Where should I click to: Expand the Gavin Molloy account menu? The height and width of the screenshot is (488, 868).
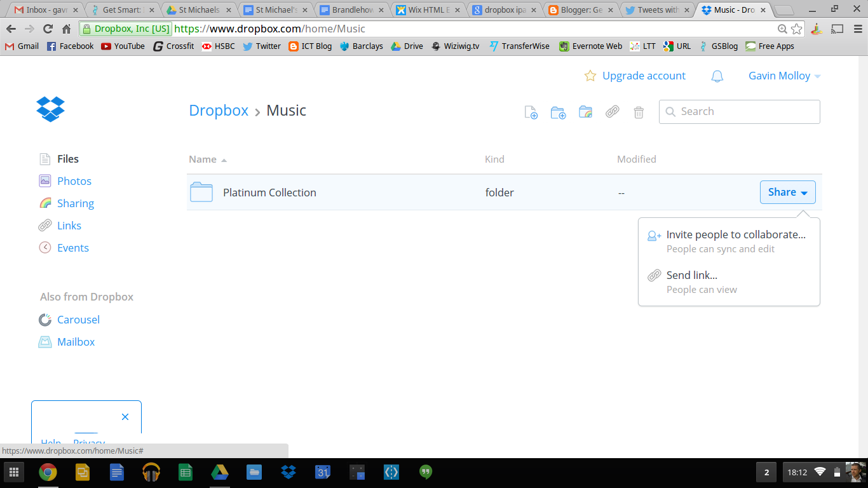click(x=785, y=76)
